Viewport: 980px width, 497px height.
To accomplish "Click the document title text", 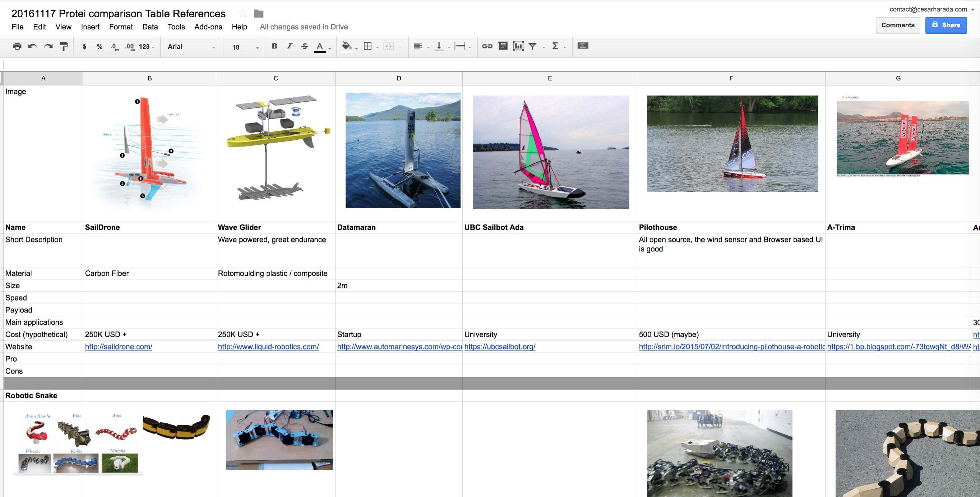I will pyautogui.click(x=118, y=14).
